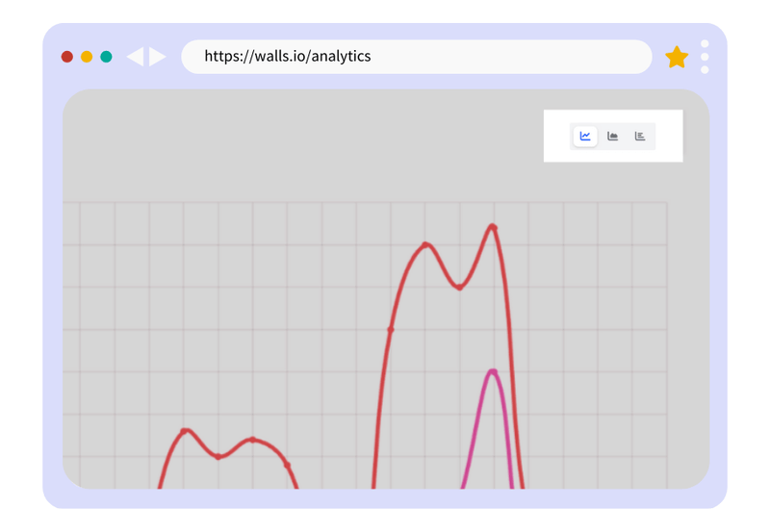770x532 pixels.
Task: Click the yellow window dot
Action: (87, 57)
